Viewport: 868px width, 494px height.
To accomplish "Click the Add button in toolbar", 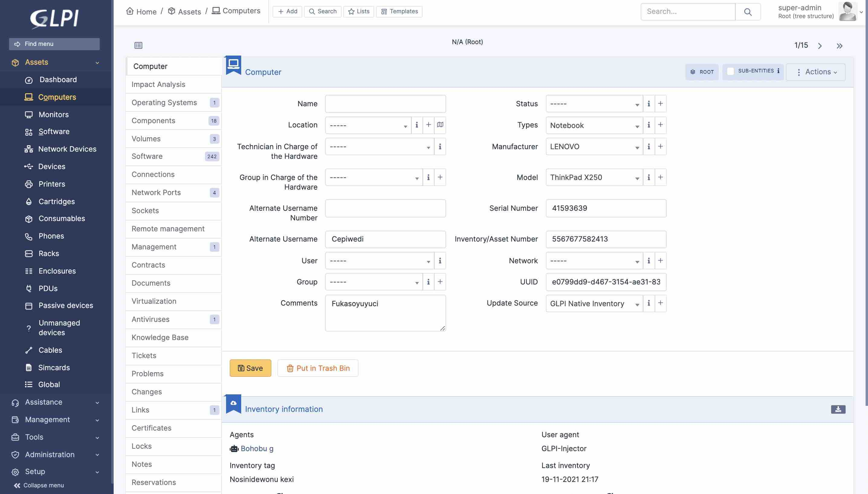I will click(x=287, y=11).
